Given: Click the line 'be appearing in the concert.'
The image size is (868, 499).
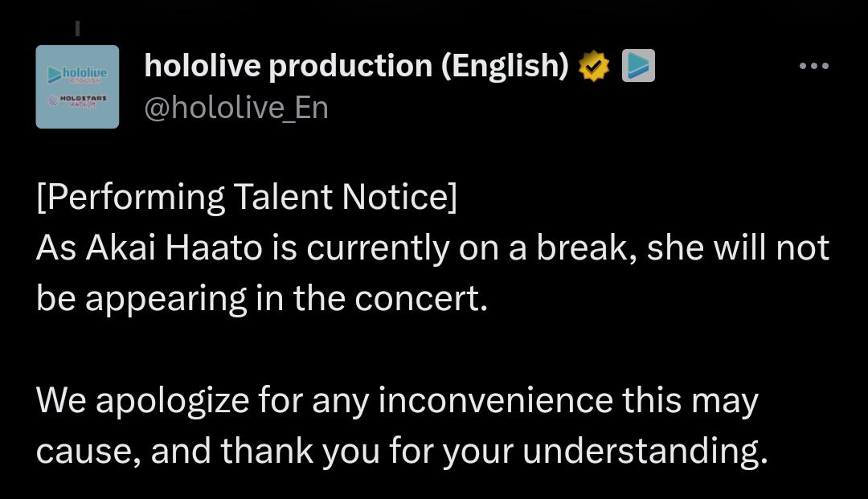Looking at the screenshot, I should (262, 299).
